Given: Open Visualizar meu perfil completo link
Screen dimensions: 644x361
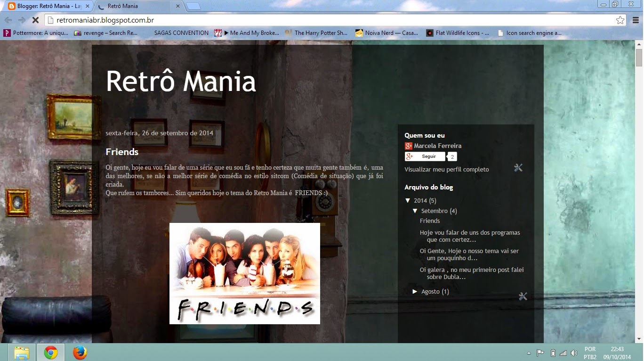Looking at the screenshot, I should point(447,169).
